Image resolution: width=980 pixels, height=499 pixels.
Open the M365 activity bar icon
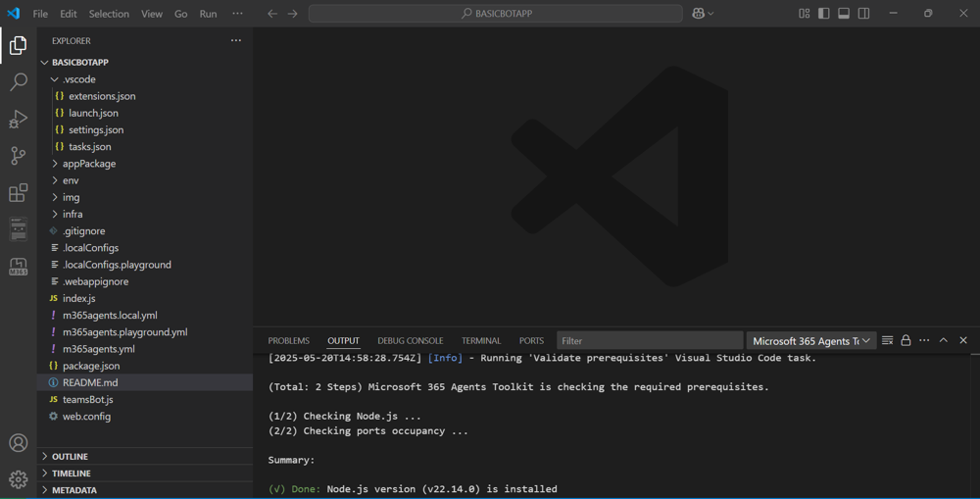[18, 267]
